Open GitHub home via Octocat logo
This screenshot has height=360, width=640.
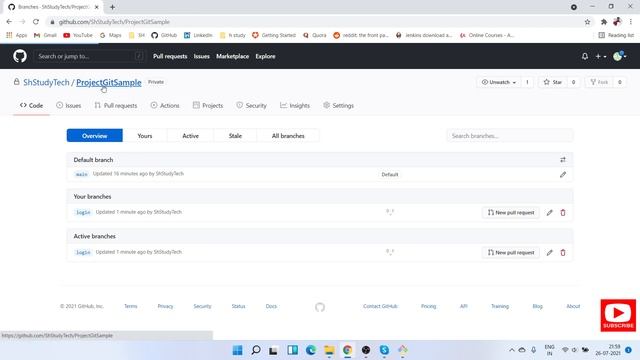coord(20,56)
